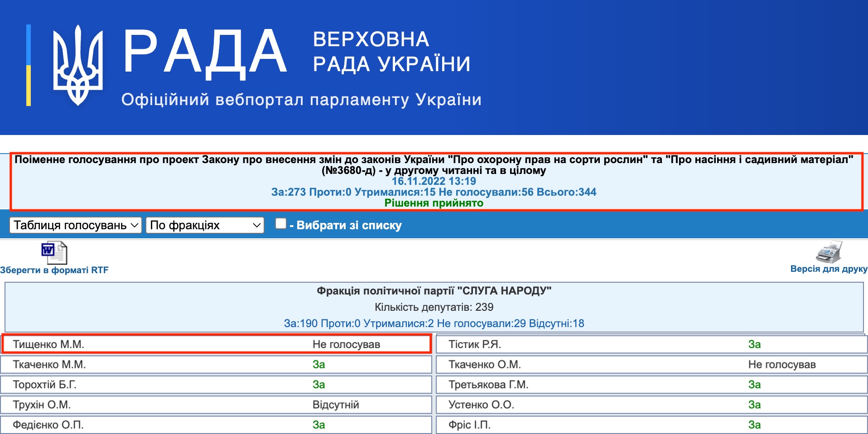The height and width of the screenshot is (434, 868).
Task: Click За vote for Федієнко О.П.
Action: pyautogui.click(x=318, y=425)
